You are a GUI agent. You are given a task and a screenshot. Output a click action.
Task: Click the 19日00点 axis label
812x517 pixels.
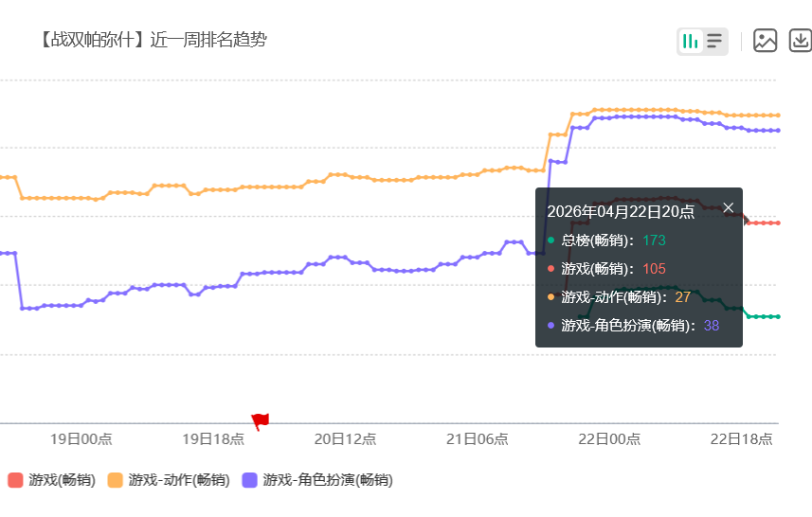(81, 439)
